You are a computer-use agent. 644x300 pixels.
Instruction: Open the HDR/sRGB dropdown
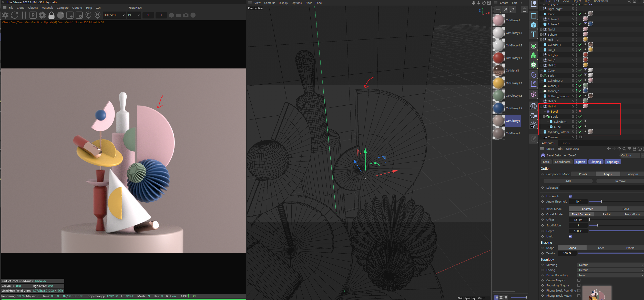114,15
